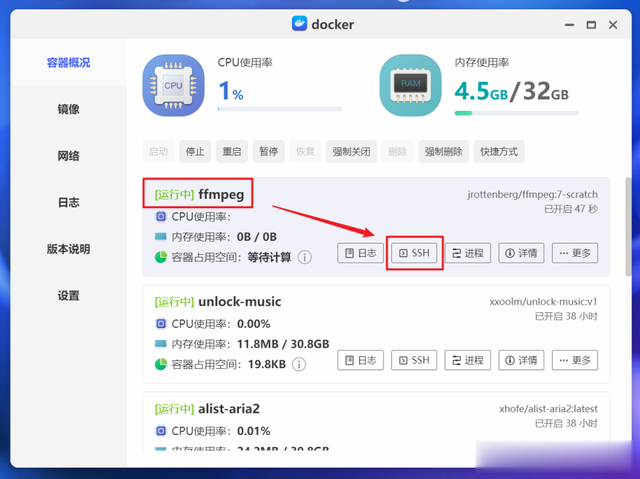Click the 启动 button
Viewport: 640px width, 479px height.
point(158,151)
